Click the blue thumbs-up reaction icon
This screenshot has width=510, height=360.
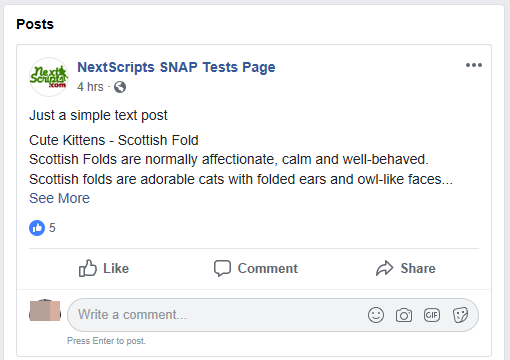pos(37,228)
